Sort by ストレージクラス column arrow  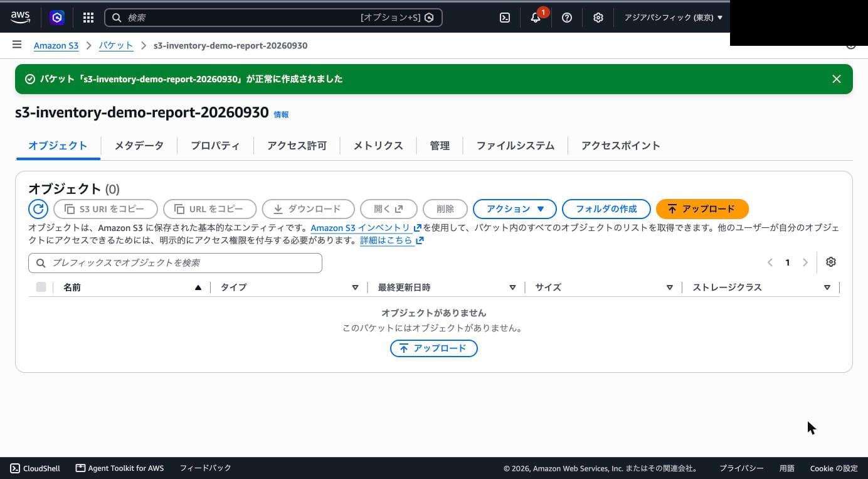click(x=827, y=288)
